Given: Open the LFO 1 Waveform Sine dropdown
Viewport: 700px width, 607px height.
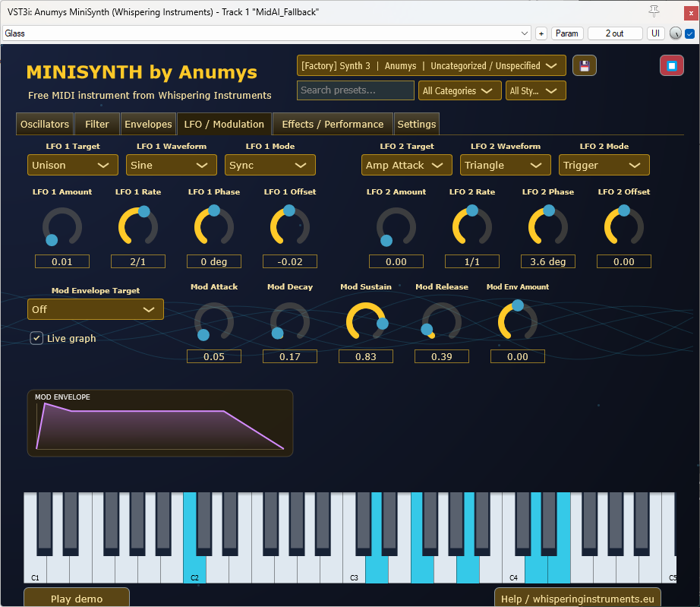Looking at the screenshot, I should pyautogui.click(x=172, y=166).
